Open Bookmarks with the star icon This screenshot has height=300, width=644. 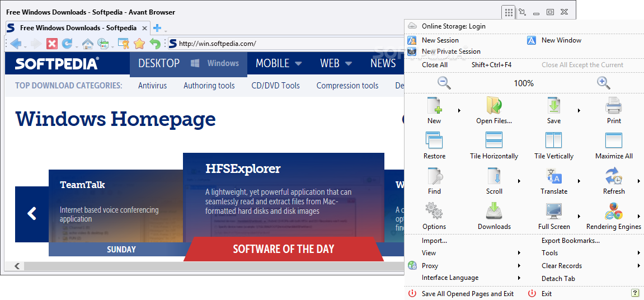(x=139, y=44)
